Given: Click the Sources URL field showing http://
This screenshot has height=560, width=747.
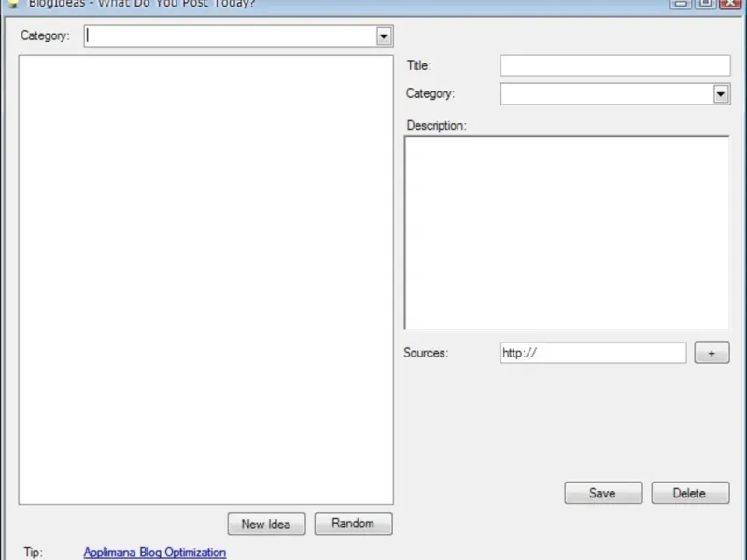Looking at the screenshot, I should pos(593,353).
